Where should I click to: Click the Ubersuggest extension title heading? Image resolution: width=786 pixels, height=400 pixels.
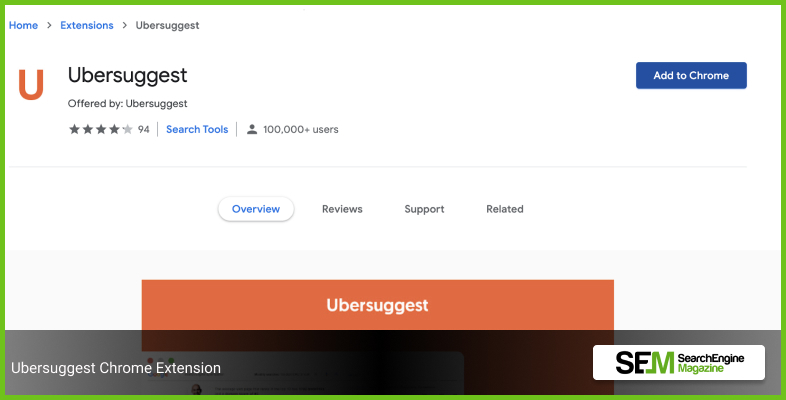[x=127, y=76]
